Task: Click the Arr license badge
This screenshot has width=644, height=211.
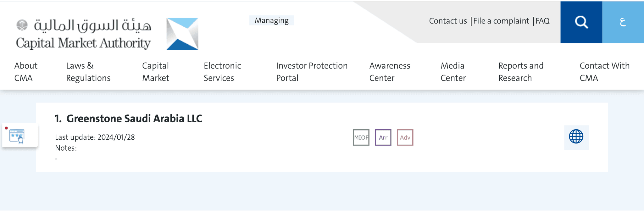Action: coord(383,137)
